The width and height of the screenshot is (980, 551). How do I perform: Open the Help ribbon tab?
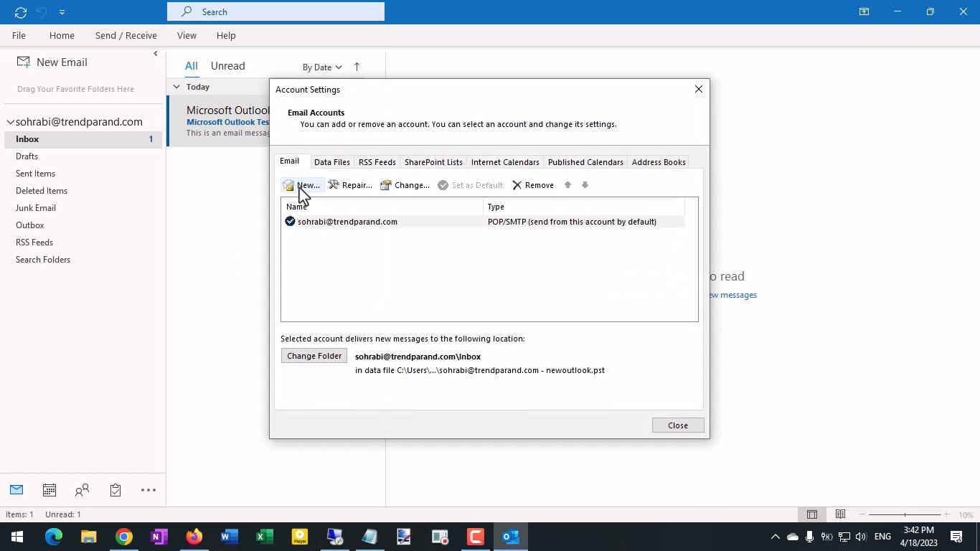pyautogui.click(x=226, y=35)
